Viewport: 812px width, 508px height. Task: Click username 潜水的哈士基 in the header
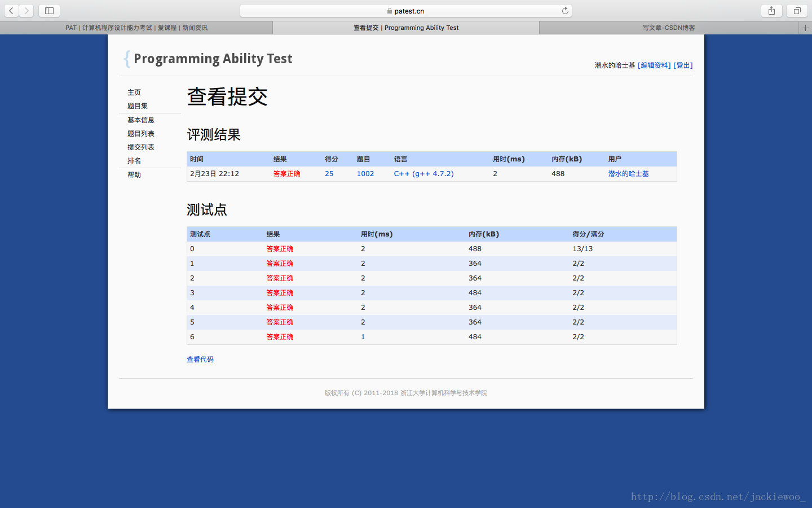(x=615, y=65)
